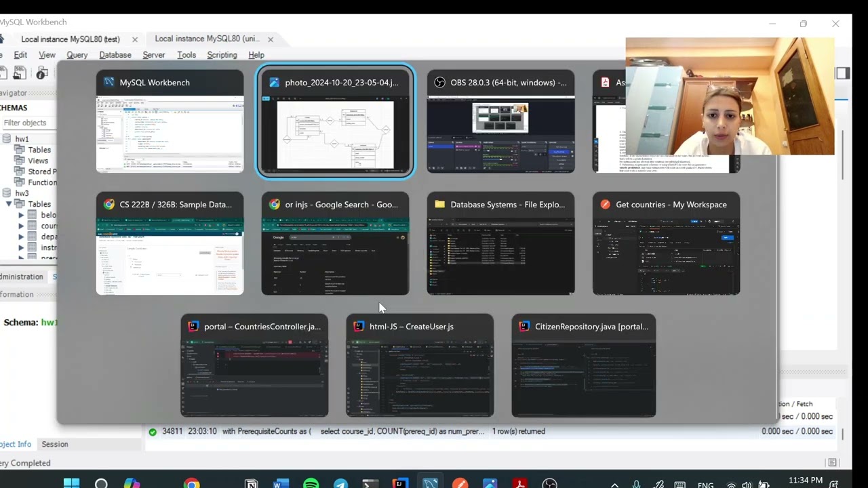Viewport: 868px width, 488px height.
Task: Click the ENG language indicator
Action: coord(705,485)
